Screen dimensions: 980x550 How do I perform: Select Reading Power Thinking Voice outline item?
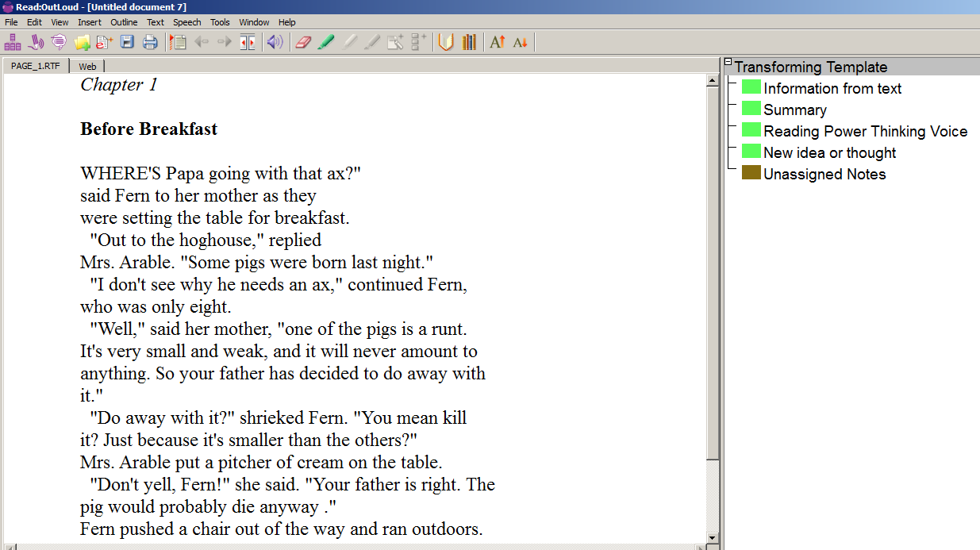pos(866,132)
